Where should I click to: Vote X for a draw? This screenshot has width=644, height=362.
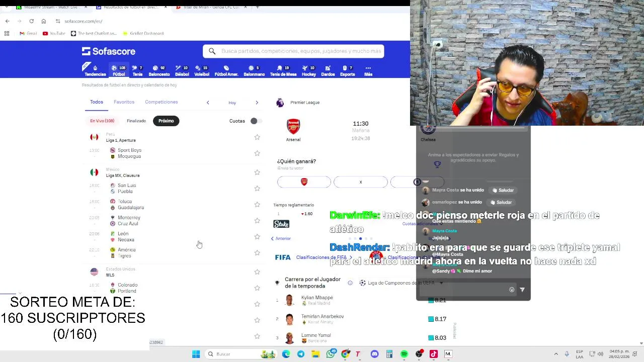361,182
